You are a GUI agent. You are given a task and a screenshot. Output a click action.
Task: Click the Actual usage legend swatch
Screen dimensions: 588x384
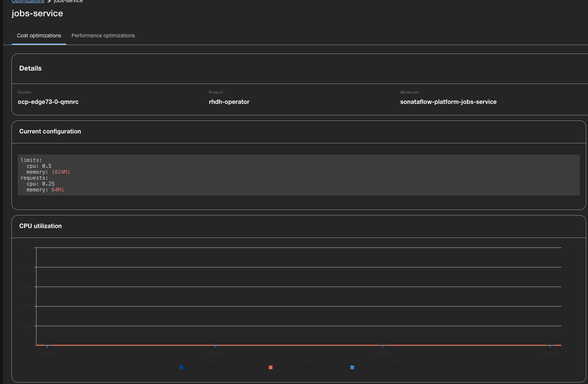coord(352,367)
